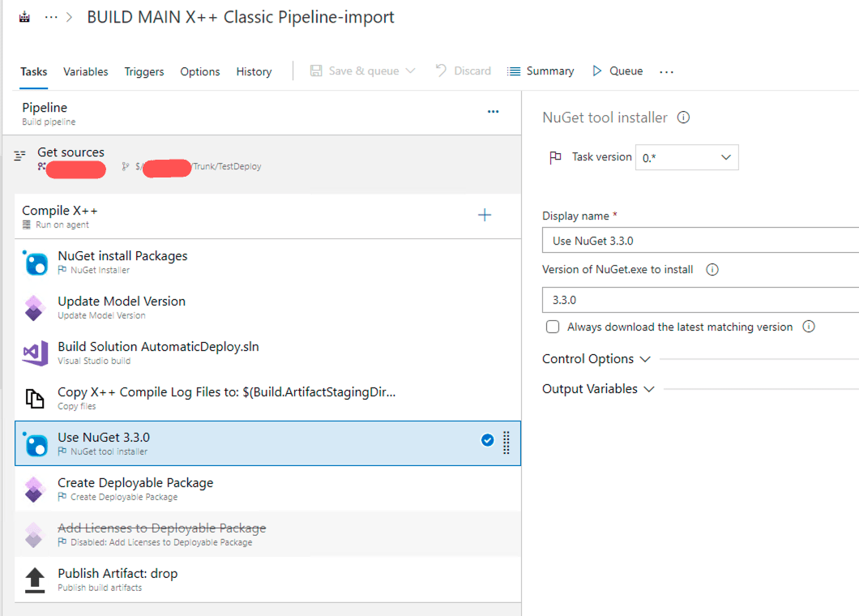
Task: Open the breadcrumb ellipsis menu
Action: tap(51, 17)
